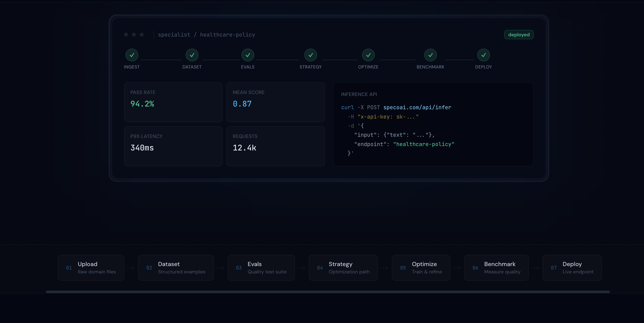Switch to the Benchmark measure quality step
Viewport: 644px width, 323px height.
[x=496, y=268]
